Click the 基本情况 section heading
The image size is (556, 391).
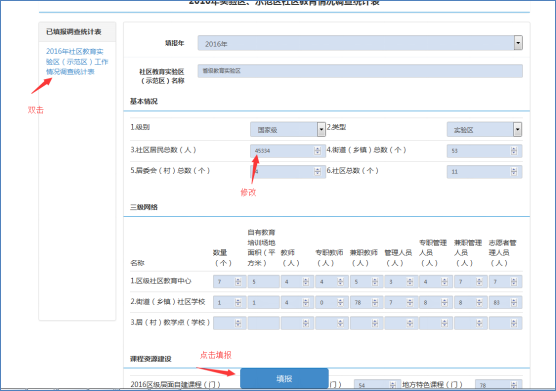(x=144, y=101)
